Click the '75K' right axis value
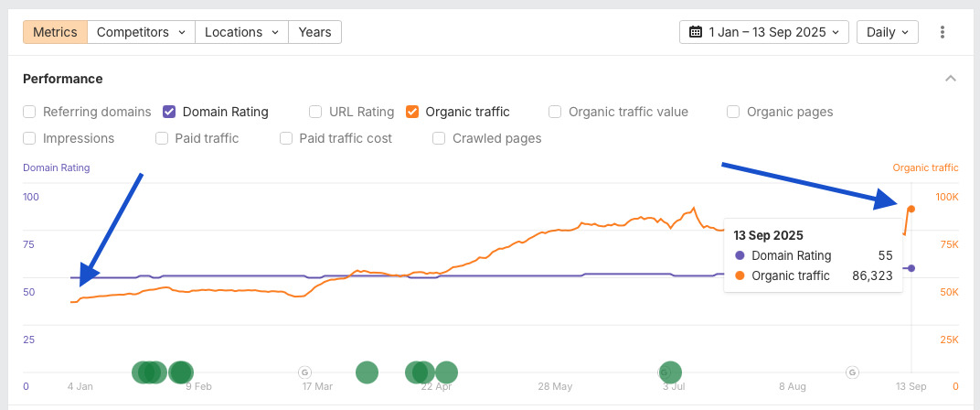The image size is (980, 410). click(x=948, y=244)
